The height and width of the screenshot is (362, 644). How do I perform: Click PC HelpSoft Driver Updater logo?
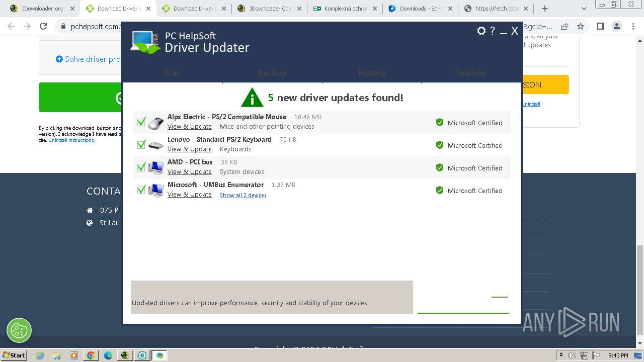click(x=190, y=42)
